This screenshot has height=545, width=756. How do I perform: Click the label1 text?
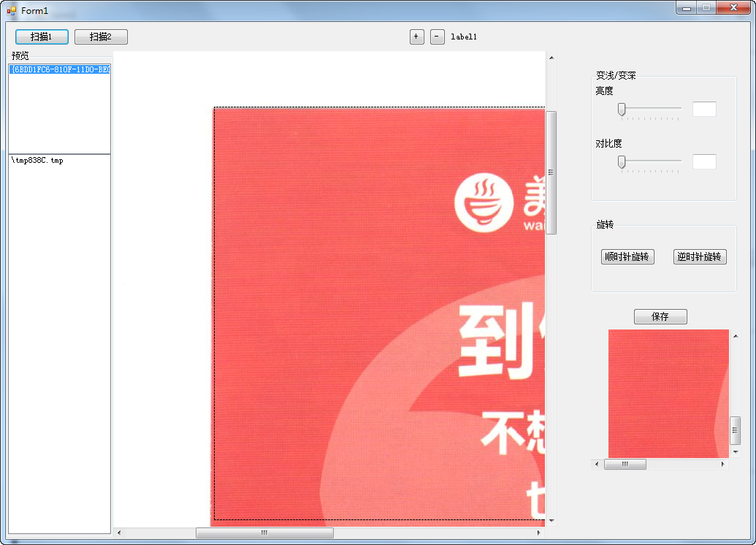[463, 37]
